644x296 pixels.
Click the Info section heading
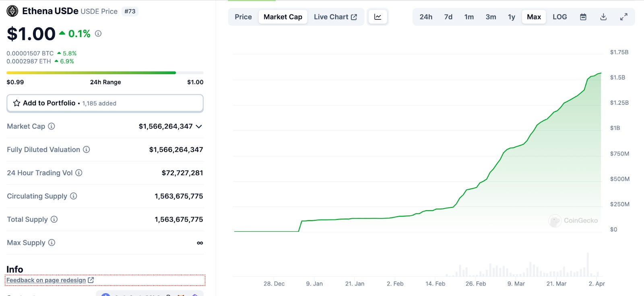tap(15, 269)
